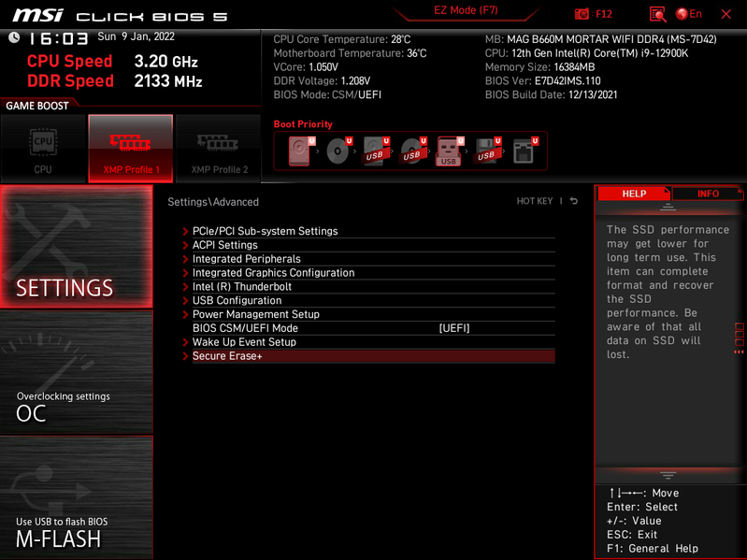Click the CPU Speed 3.20 GHz value
747x560 pixels.
coord(165,62)
